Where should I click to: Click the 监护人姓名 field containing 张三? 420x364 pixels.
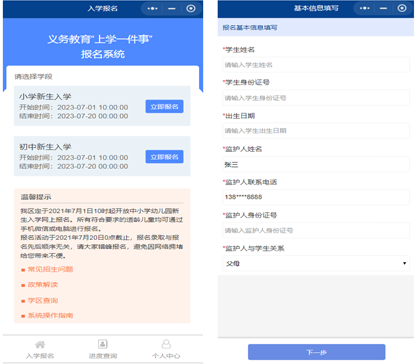pos(316,164)
